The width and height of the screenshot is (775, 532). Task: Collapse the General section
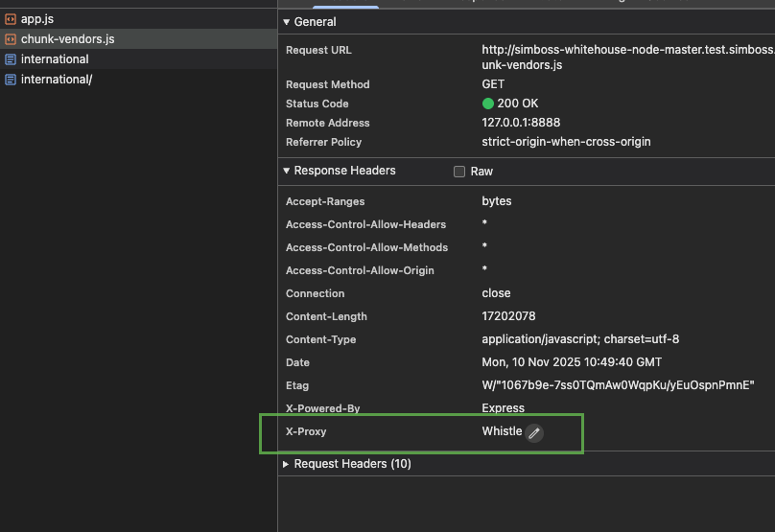[x=286, y=22]
